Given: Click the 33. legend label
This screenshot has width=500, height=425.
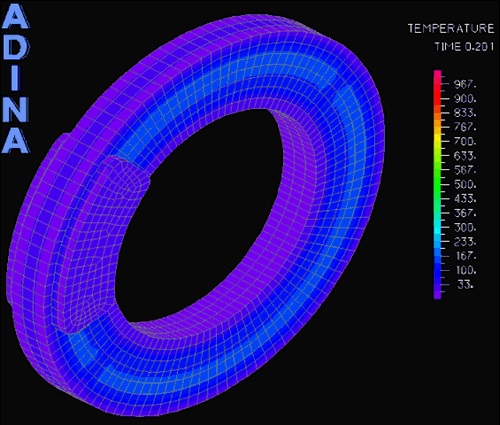Looking at the screenshot, I should pyautogui.click(x=465, y=285).
